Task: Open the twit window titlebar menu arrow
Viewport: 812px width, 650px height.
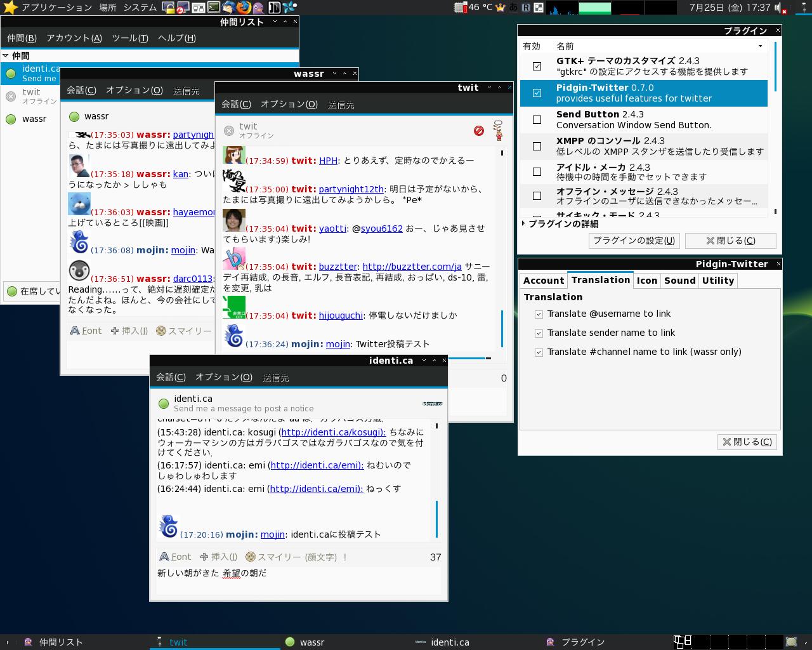Action: tap(489, 88)
